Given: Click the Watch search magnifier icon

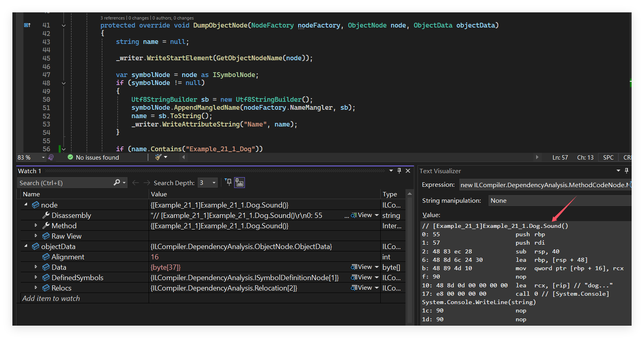Looking at the screenshot, I should pyautogui.click(x=117, y=182).
